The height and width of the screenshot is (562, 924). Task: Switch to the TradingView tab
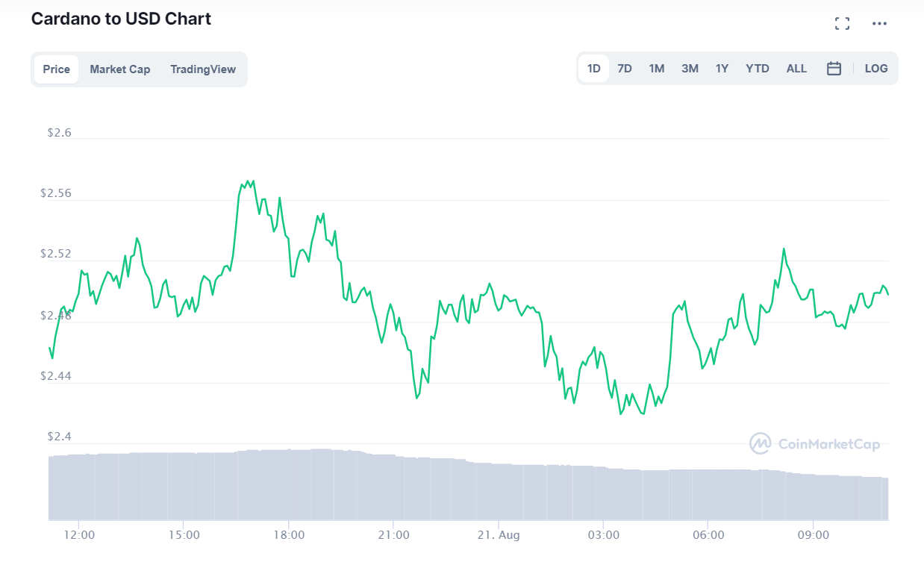point(203,69)
